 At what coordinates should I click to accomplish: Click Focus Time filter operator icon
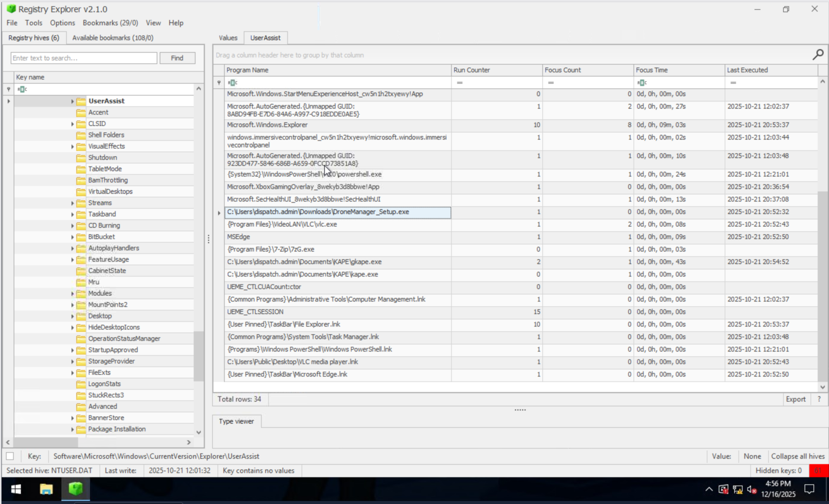(641, 82)
